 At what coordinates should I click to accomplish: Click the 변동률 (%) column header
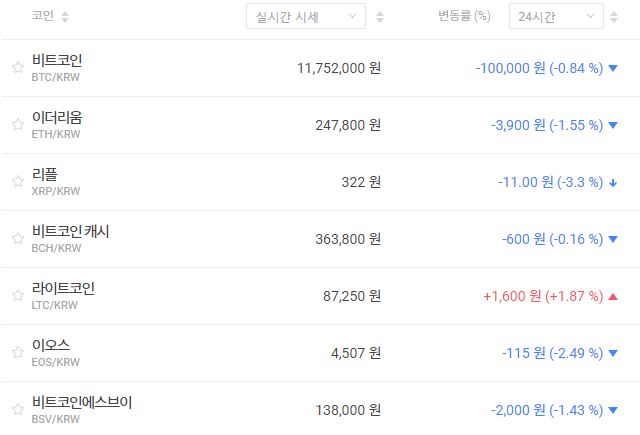(465, 17)
